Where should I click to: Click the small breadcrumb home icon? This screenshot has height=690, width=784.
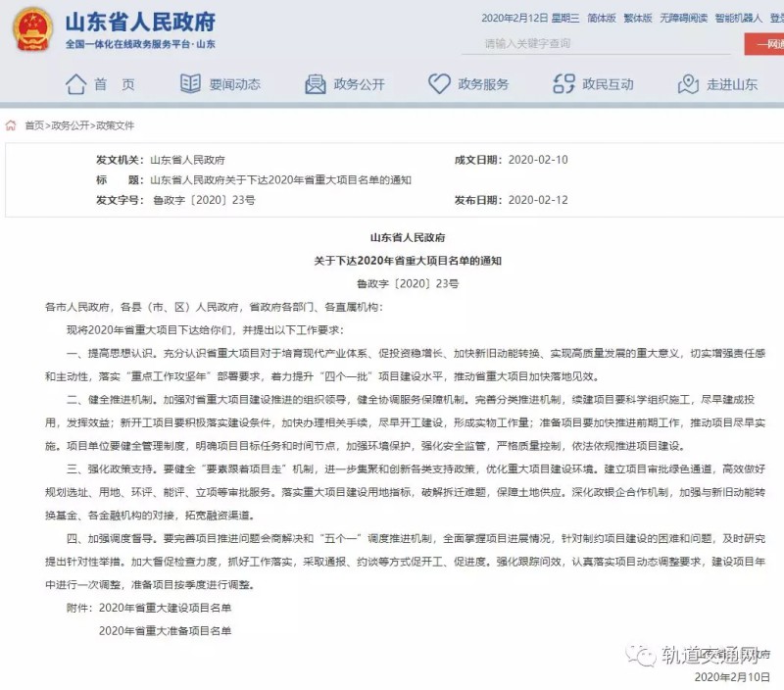click(11, 125)
